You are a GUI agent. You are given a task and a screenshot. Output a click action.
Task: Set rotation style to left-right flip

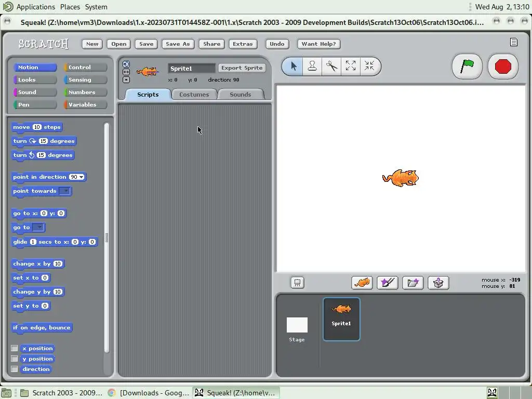pyautogui.click(x=126, y=72)
